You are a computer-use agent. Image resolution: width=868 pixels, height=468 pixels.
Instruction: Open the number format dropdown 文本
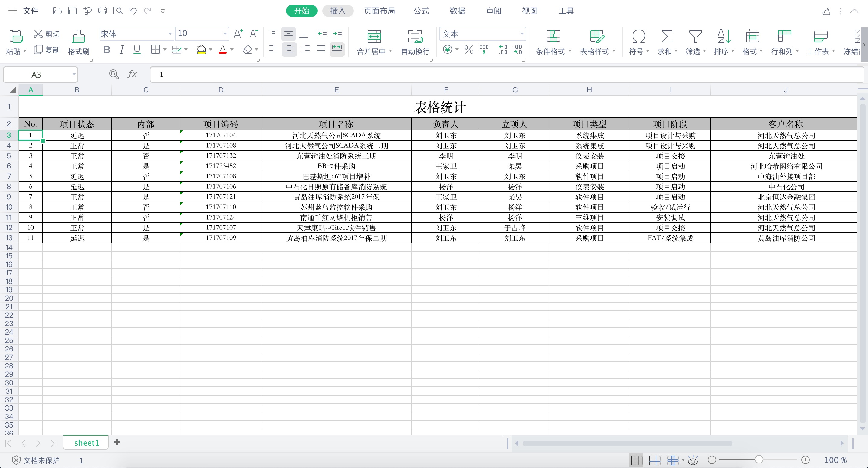pyautogui.click(x=522, y=34)
